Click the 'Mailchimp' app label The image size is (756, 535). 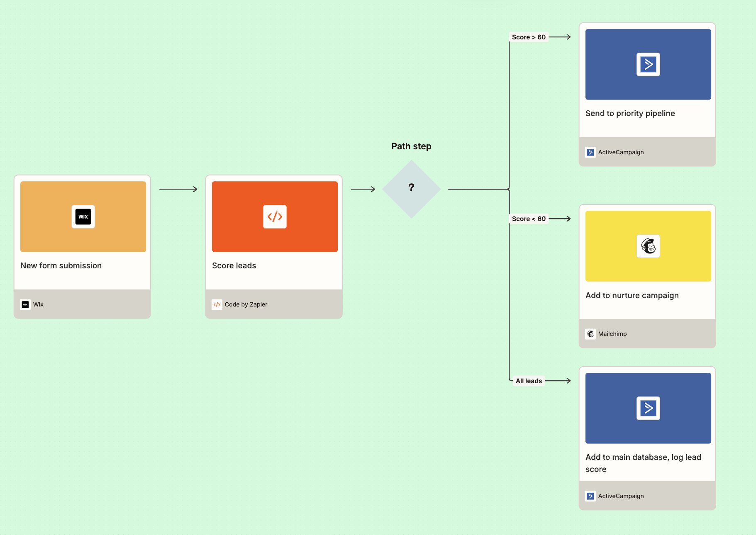point(612,334)
